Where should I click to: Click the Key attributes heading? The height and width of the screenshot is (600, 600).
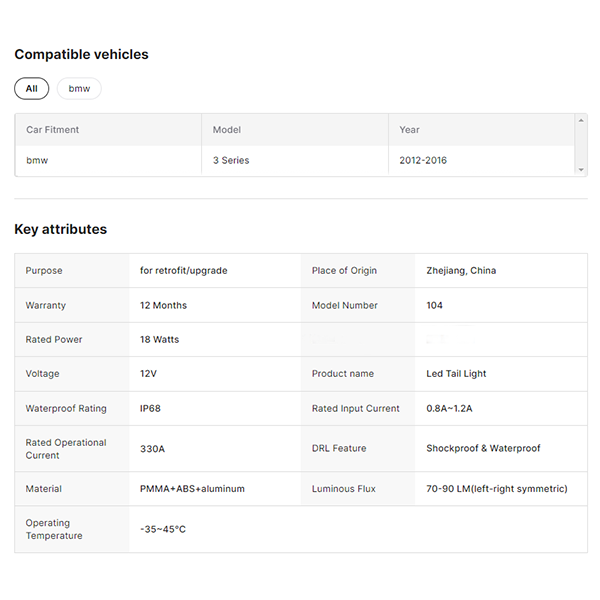click(x=60, y=229)
